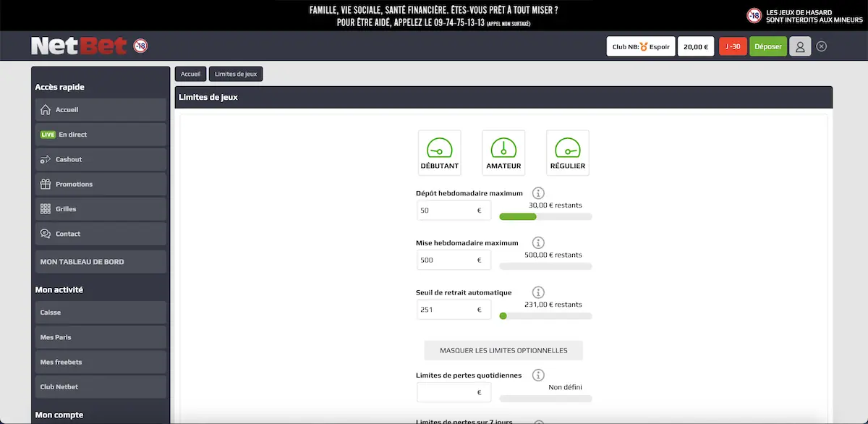
Task: Open En direct live section
Action: [101, 135]
